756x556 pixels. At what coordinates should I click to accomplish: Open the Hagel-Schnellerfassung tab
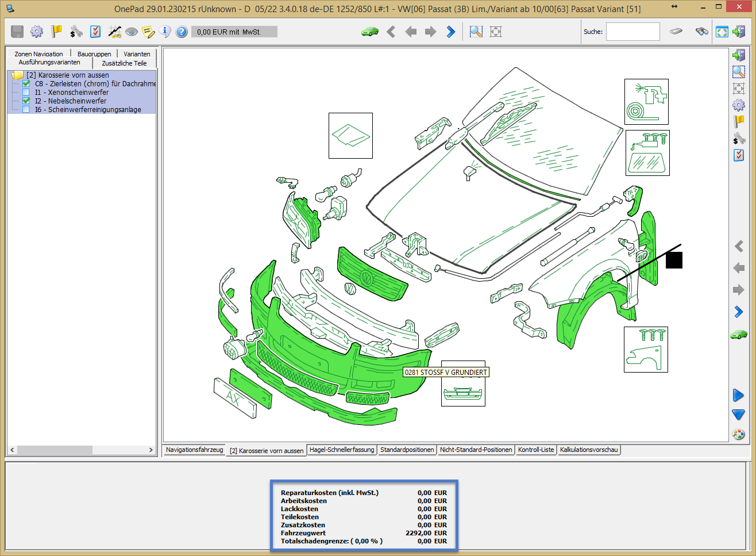coord(342,450)
